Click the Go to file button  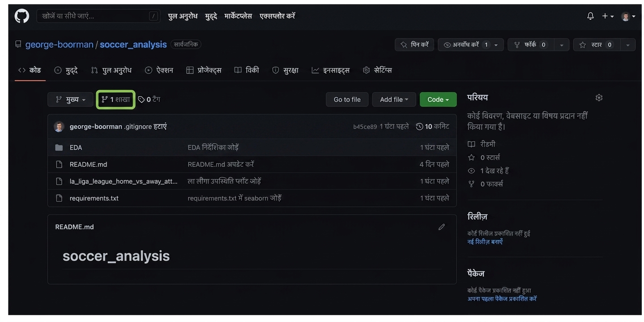pos(347,99)
